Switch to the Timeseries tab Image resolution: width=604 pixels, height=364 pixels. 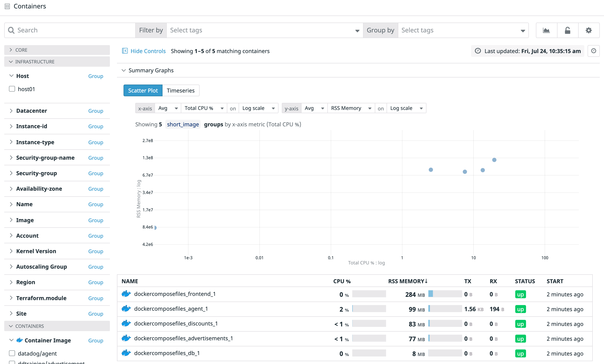[x=180, y=90]
